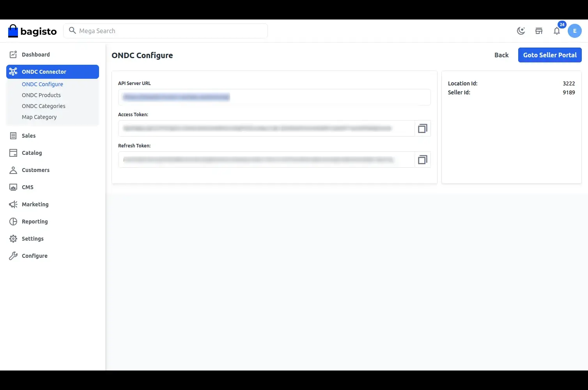Toggle dark mode with the moon icon
The width and height of the screenshot is (588, 390).
pyautogui.click(x=521, y=30)
